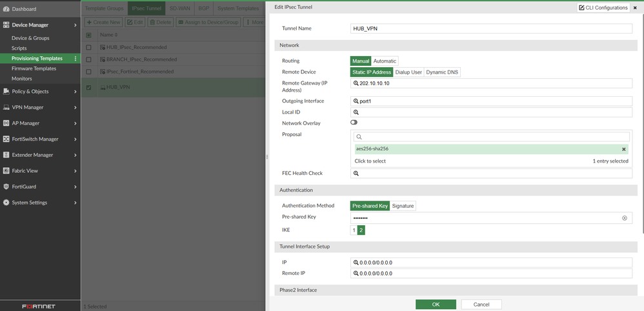Uncheck the HUB_VPN row checkbox

89,87
